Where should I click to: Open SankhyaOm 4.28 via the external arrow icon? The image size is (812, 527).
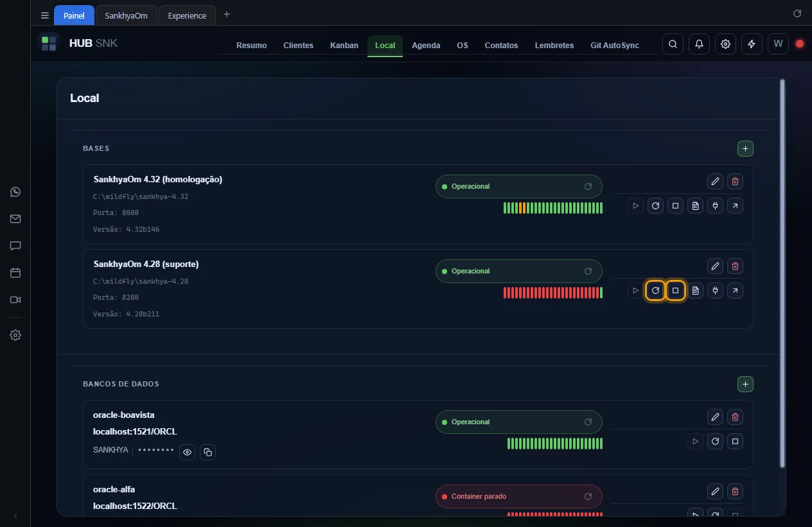(x=736, y=291)
